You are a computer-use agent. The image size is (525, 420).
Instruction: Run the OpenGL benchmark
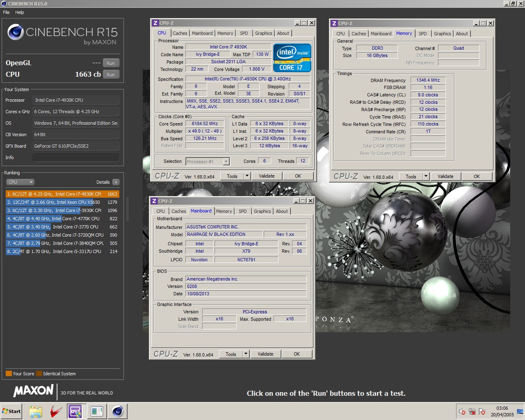pyautogui.click(x=111, y=63)
